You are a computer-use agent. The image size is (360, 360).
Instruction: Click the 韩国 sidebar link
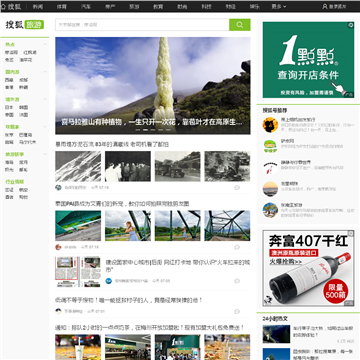23,108
